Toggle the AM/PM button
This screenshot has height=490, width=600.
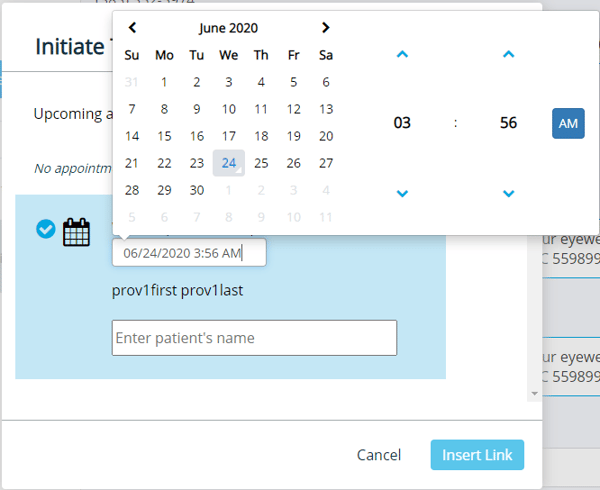coord(568,123)
